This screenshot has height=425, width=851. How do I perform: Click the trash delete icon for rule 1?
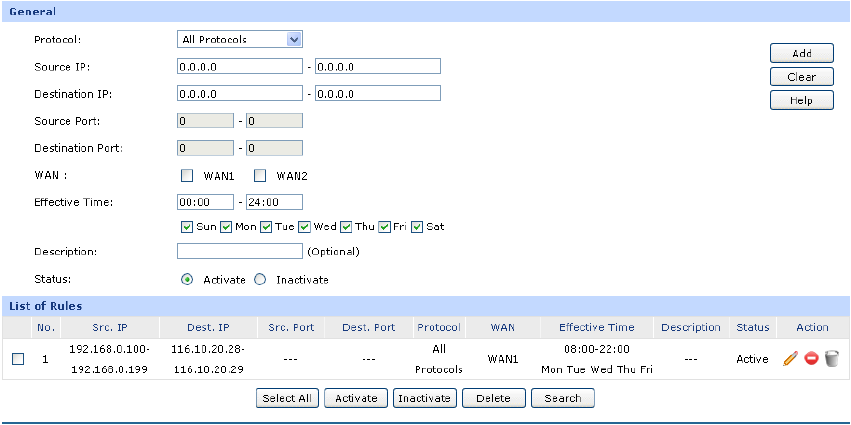(831, 359)
